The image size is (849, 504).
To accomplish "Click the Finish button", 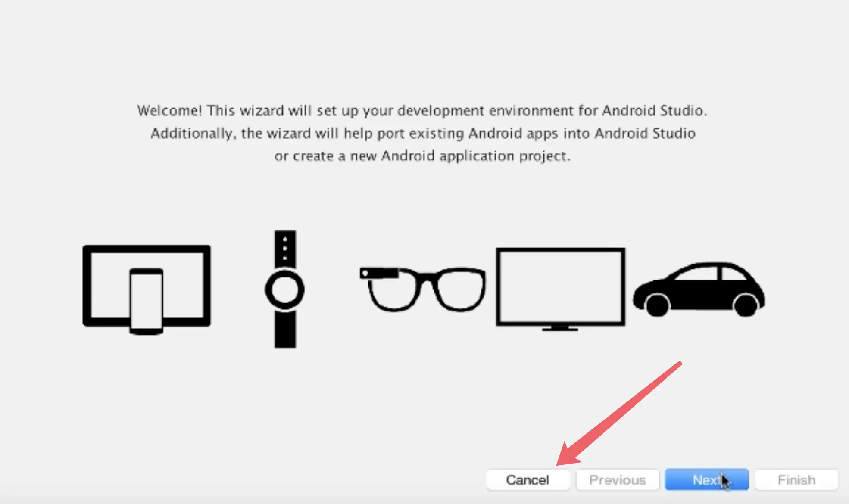I will [796, 479].
